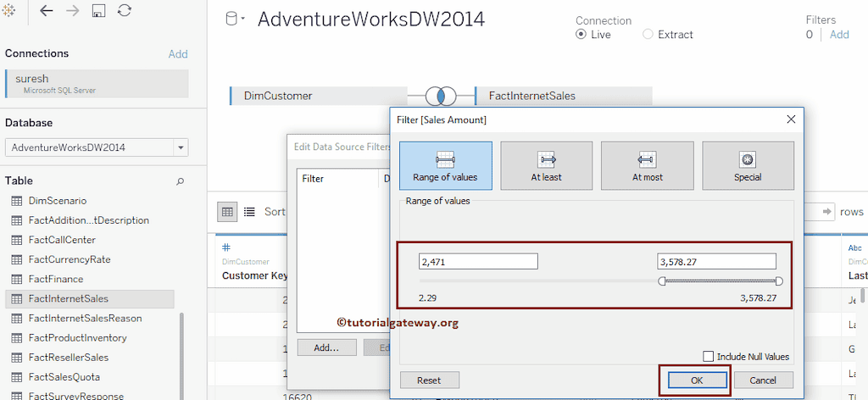Viewport: 868px width, 400px height.
Task: Toggle Include Null Values checkbox
Action: [708, 356]
